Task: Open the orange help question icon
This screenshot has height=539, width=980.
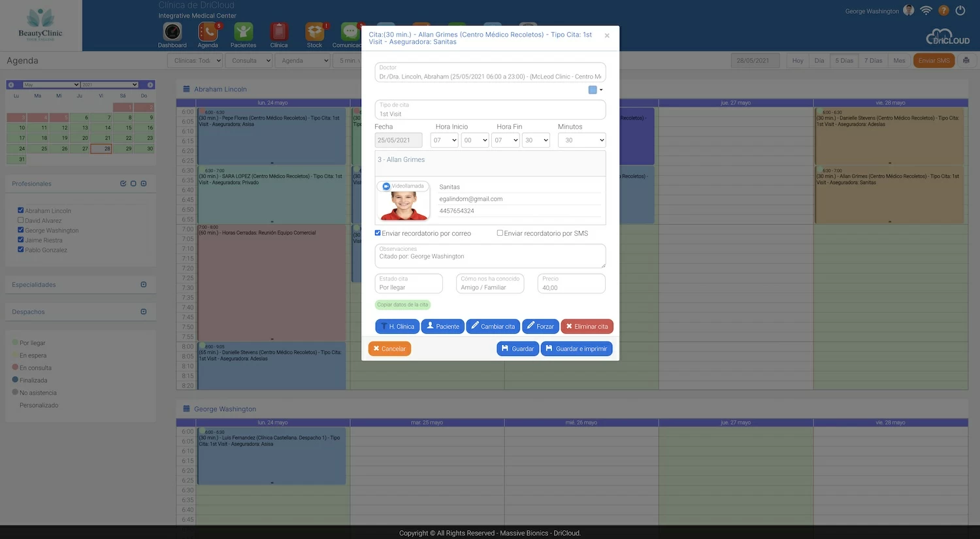Action: 943,10
